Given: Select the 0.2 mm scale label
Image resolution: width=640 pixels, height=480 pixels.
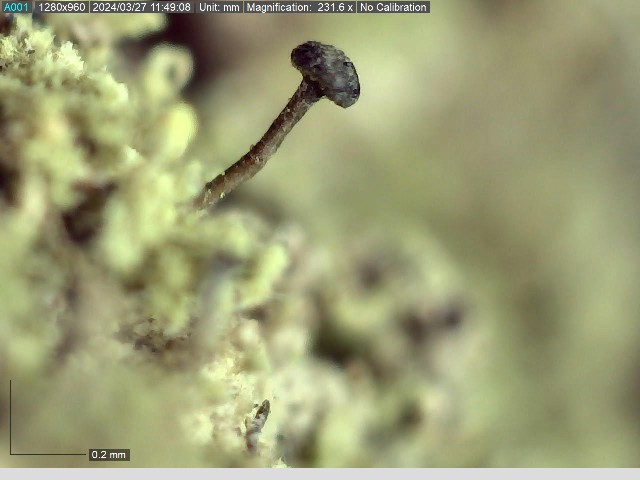Looking at the screenshot, I should tap(109, 455).
